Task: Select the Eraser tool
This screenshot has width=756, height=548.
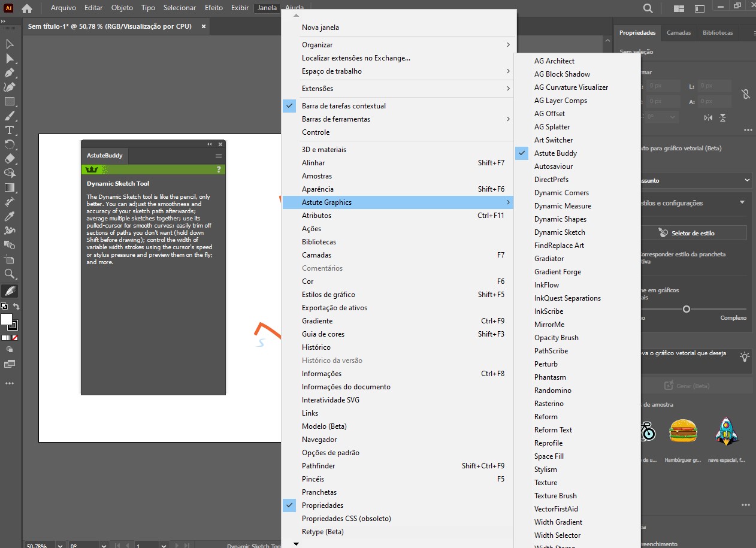Action: [x=10, y=159]
